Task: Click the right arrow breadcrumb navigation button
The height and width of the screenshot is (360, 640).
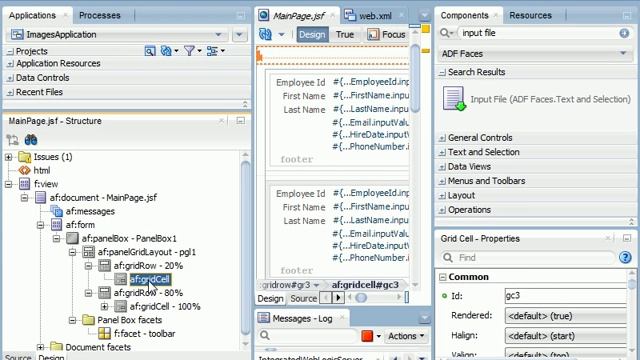Action: (x=338, y=298)
